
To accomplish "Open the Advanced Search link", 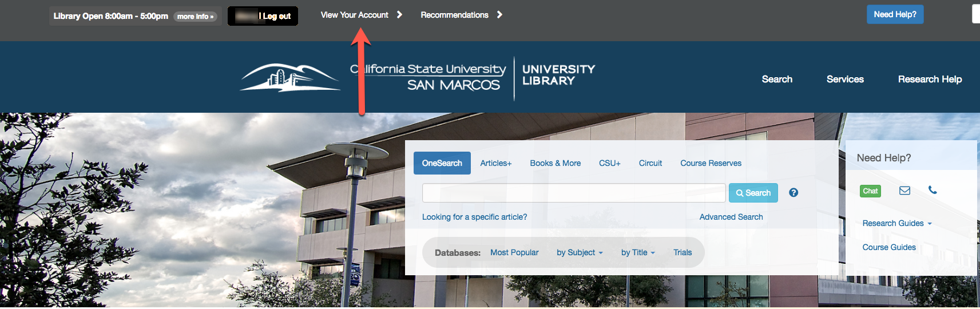I will (731, 217).
